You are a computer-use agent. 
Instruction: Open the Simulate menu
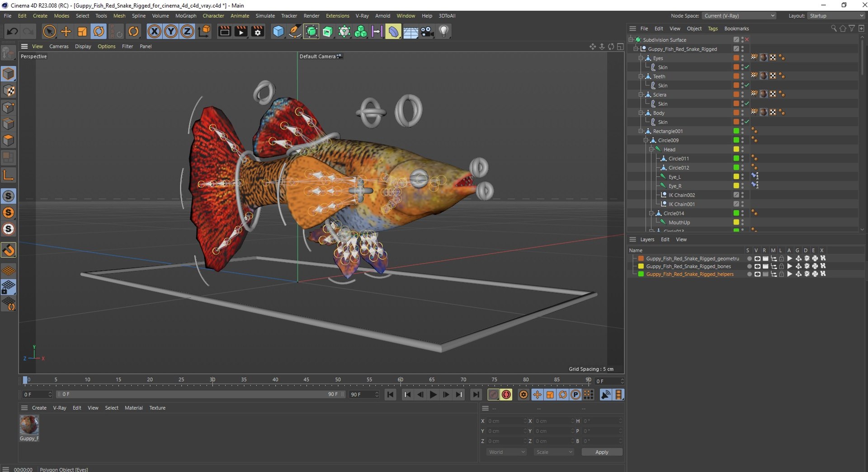pos(265,16)
